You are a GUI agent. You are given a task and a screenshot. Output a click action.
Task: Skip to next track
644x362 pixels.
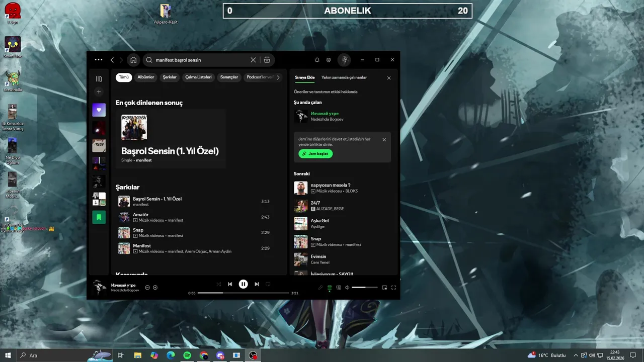pos(257,284)
